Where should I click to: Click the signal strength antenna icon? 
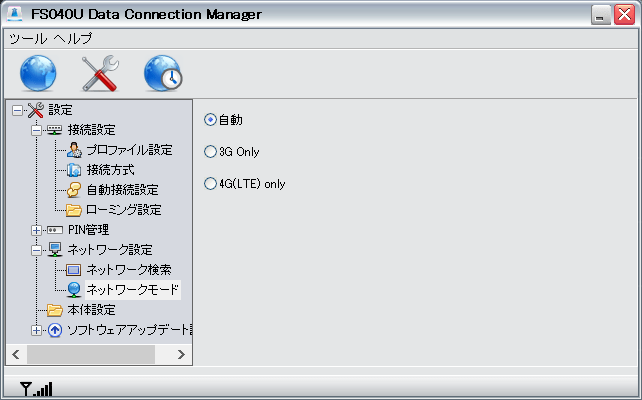pyautogui.click(x=36, y=389)
